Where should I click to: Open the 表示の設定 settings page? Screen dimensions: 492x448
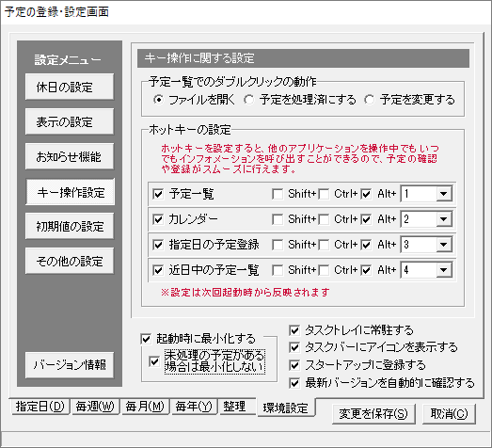click(70, 121)
